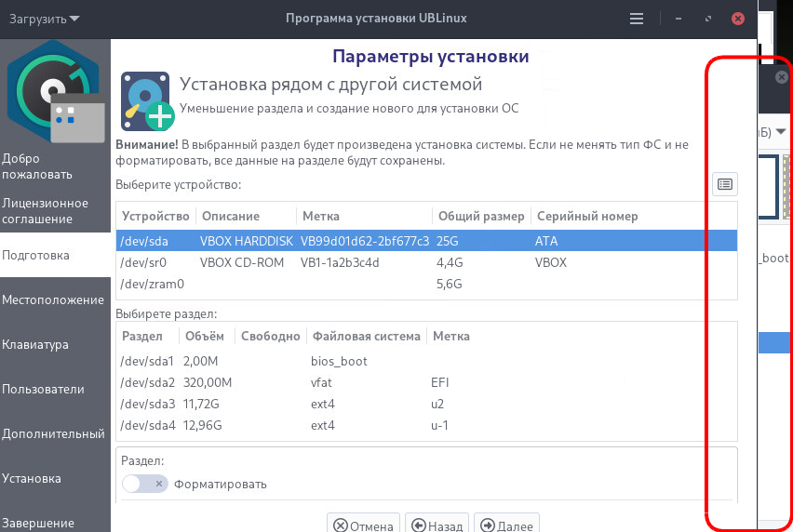This screenshot has height=532, width=793.
Task: Open the Местоположение step
Action: [55, 299]
